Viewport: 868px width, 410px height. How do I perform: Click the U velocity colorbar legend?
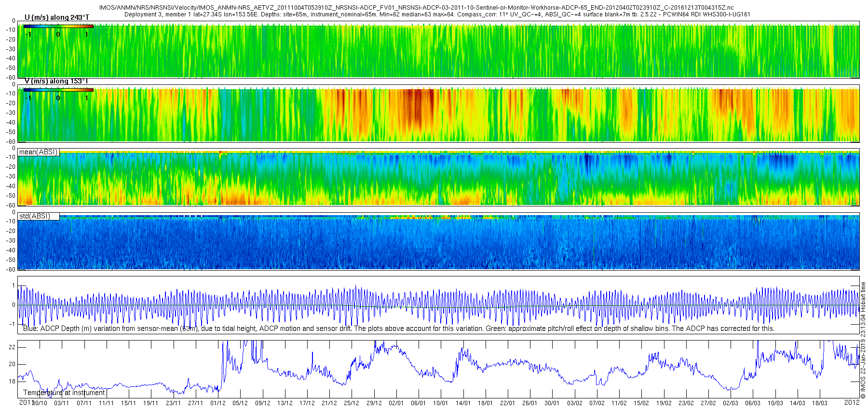pyautogui.click(x=58, y=26)
